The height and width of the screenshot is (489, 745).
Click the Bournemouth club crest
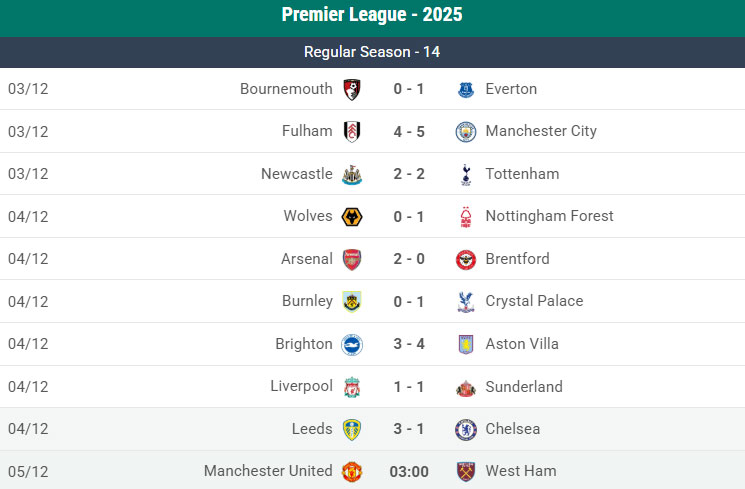(352, 89)
